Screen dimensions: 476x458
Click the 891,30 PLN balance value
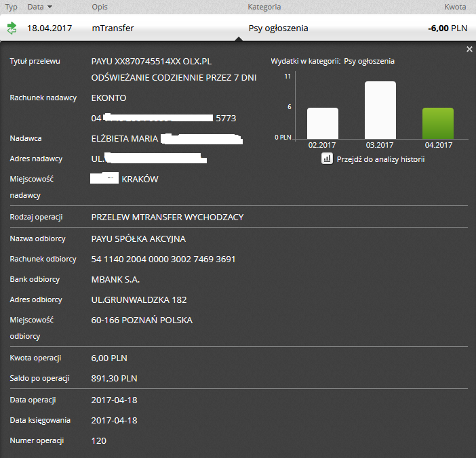point(114,378)
